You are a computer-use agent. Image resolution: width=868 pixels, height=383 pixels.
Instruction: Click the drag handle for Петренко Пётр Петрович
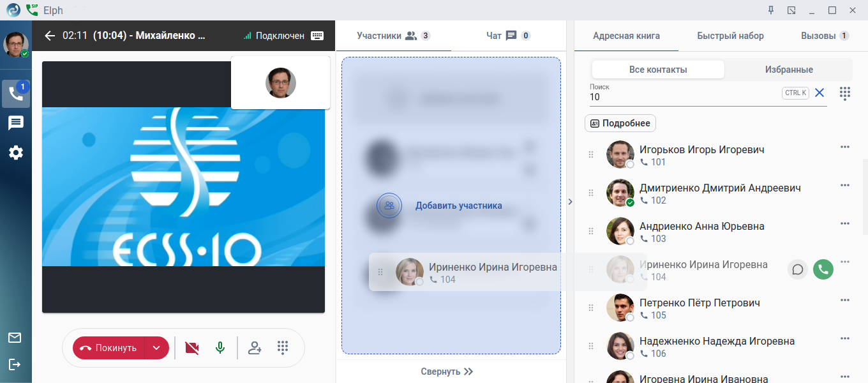(590, 308)
